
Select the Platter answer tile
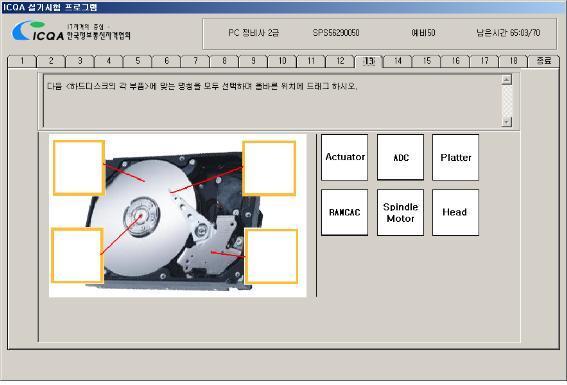click(455, 157)
